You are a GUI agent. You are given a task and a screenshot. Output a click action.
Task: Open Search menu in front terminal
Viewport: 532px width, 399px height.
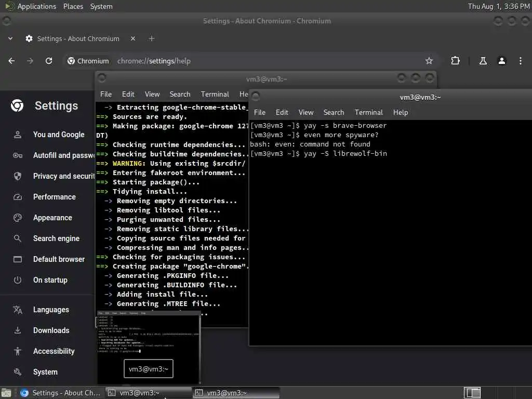[334, 112]
